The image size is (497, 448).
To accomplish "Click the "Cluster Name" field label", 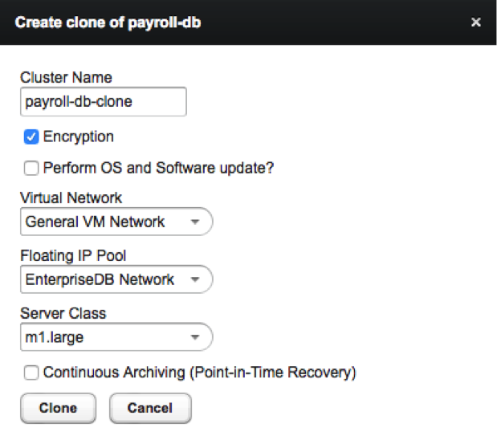I will click(x=66, y=78).
